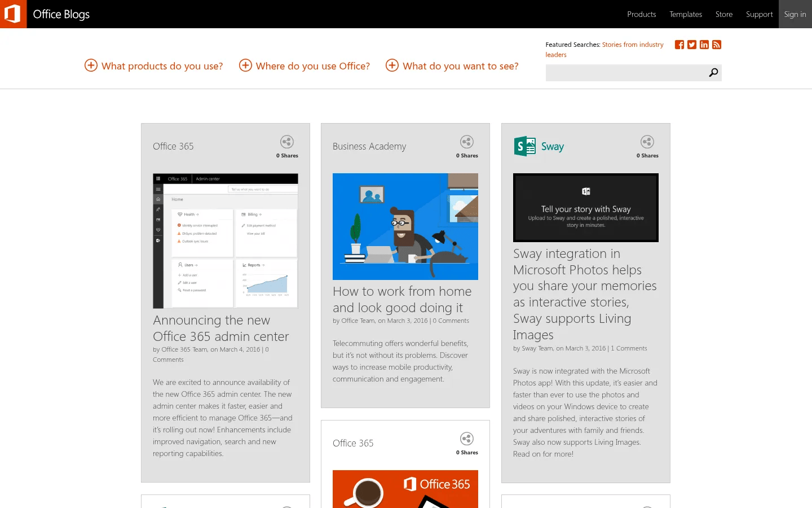812x508 pixels.
Task: Open the 'Business Academy' category heading
Action: click(x=369, y=146)
